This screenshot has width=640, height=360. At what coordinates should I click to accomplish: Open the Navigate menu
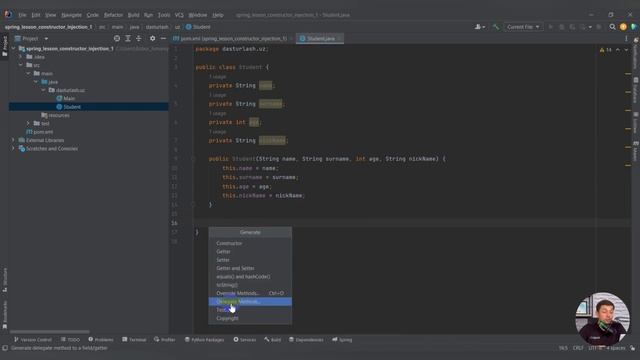71,15
